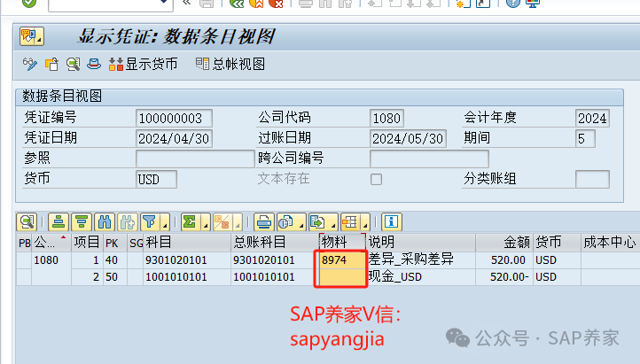Click account cell 9301020101 under 科目
This screenshot has height=364, width=640.
tap(187, 260)
